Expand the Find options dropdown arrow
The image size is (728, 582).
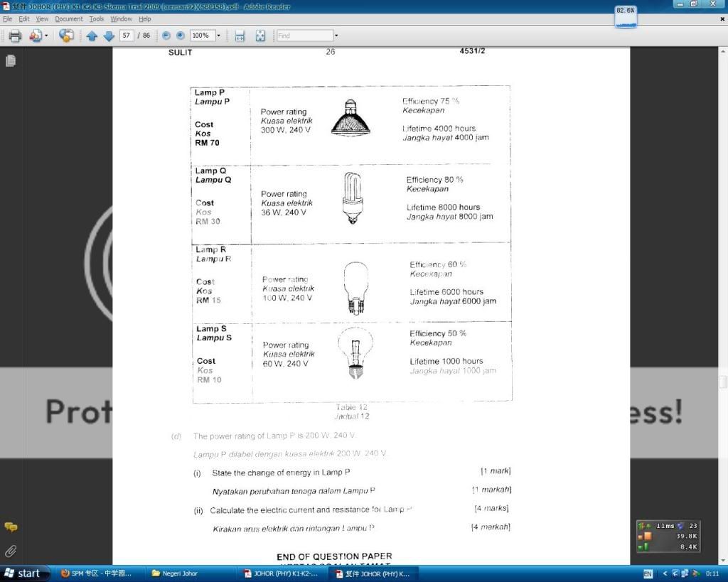click(336, 36)
